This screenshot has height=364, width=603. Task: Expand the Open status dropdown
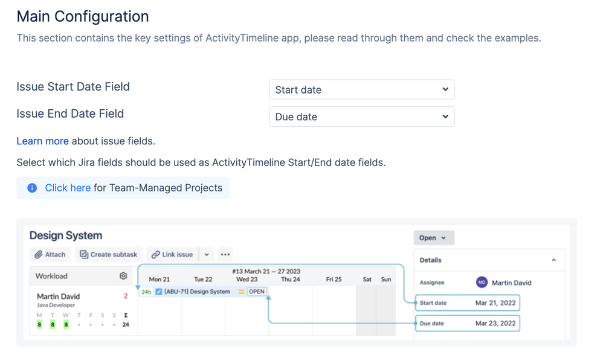coord(434,238)
